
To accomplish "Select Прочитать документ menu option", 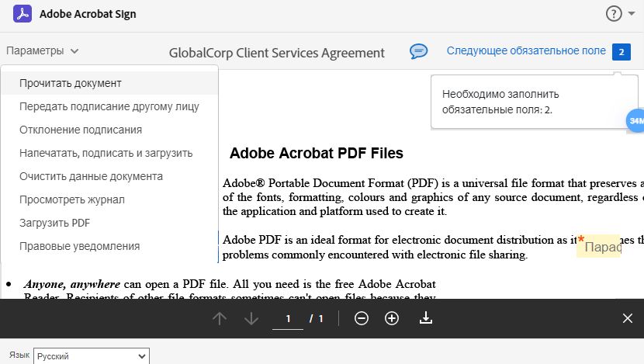I will click(71, 83).
